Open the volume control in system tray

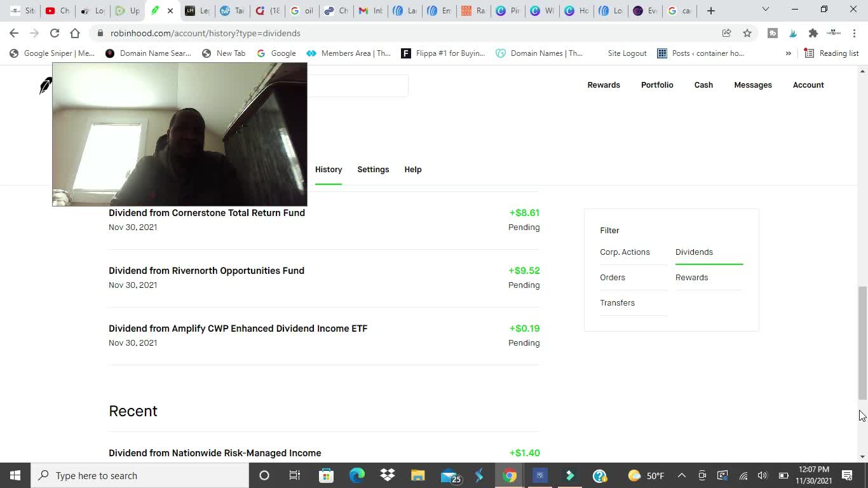point(763,475)
